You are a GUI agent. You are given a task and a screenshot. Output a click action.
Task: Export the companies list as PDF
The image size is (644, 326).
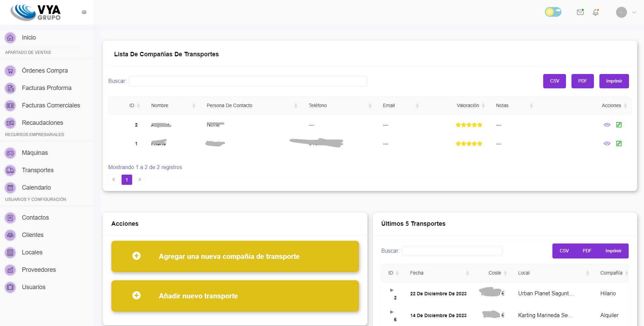[x=582, y=81]
